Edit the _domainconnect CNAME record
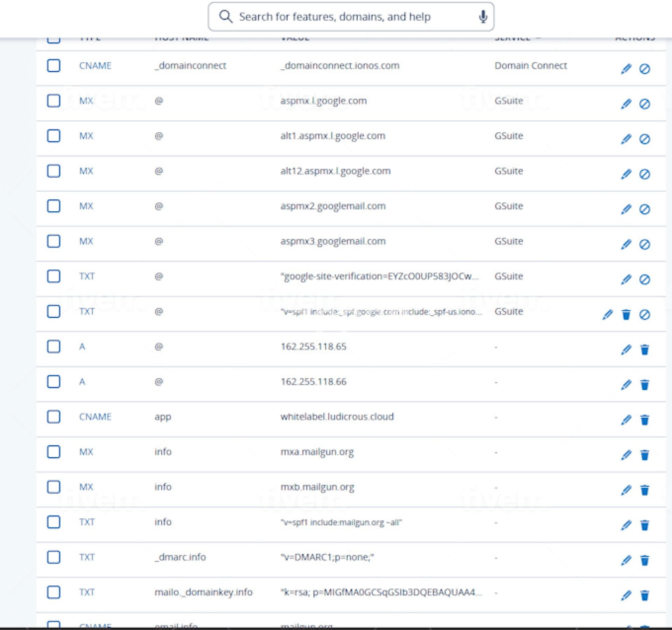672x630 pixels. 626,69
